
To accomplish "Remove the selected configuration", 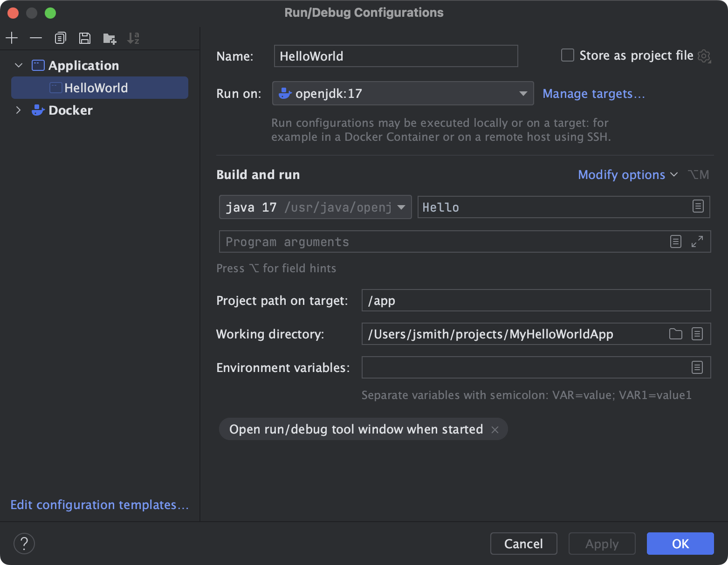I will point(36,38).
